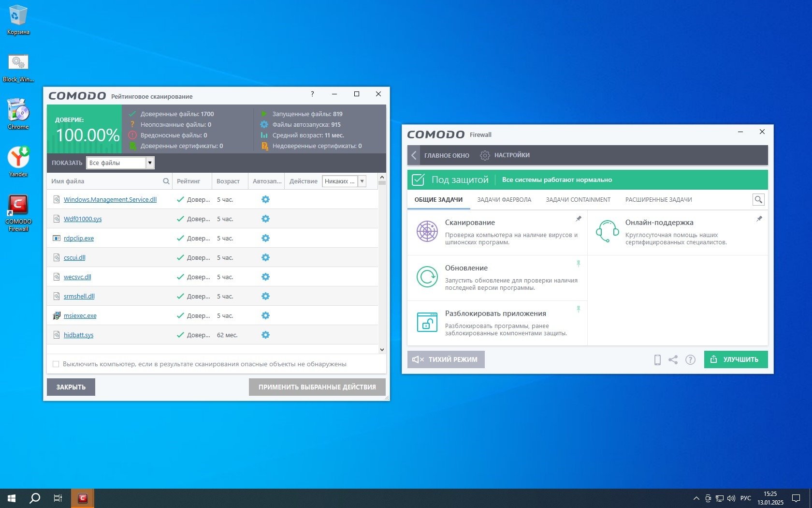
Task: Open the 'Все файлы' show filter dropdown
Action: pyautogui.click(x=150, y=163)
